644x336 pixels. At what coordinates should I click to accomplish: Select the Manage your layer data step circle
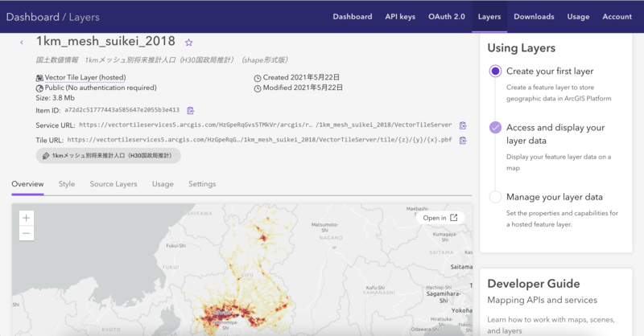point(495,197)
